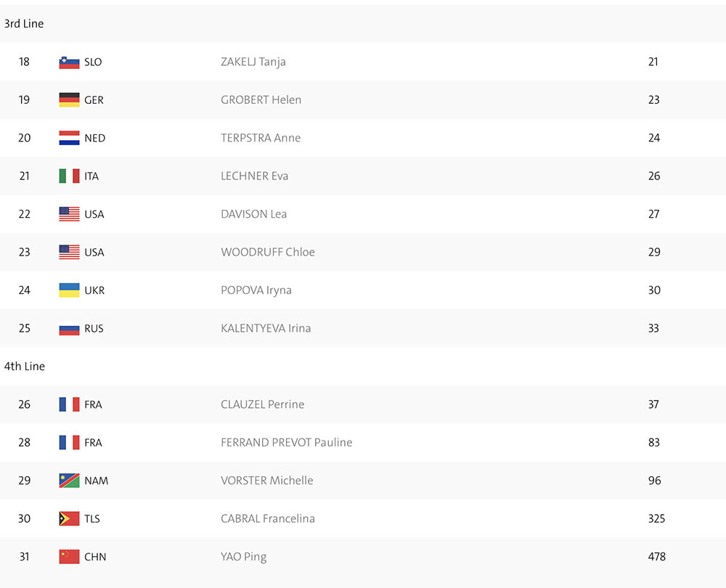The width and height of the screenshot is (726, 588).
Task: Select the 4th Line section header
Action: [x=25, y=366]
